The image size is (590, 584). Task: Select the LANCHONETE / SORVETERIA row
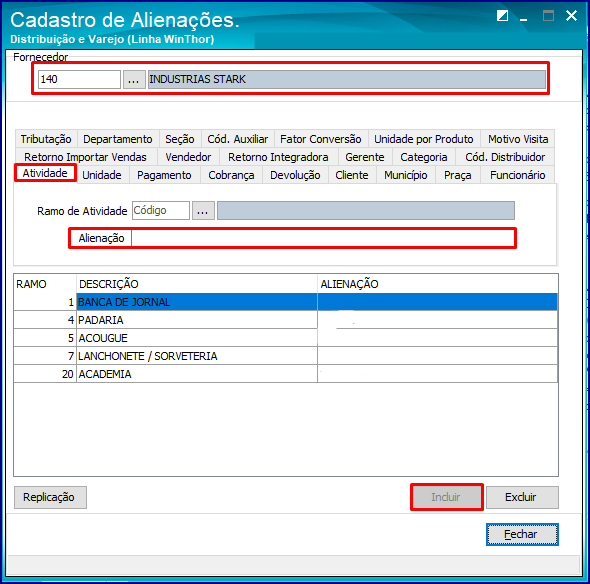[286, 356]
